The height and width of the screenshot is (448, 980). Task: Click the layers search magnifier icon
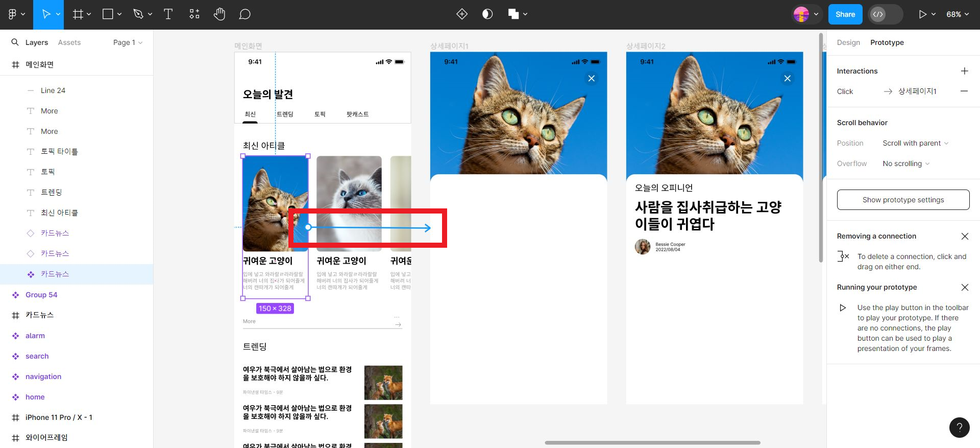pyautogui.click(x=15, y=42)
